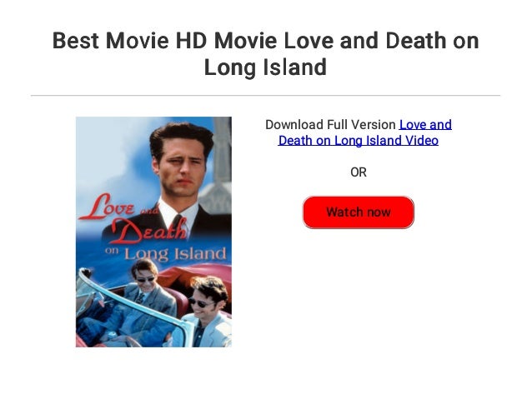The image size is (532, 399).
Task: Click the red 'Love' script on the poster
Action: click(x=107, y=207)
